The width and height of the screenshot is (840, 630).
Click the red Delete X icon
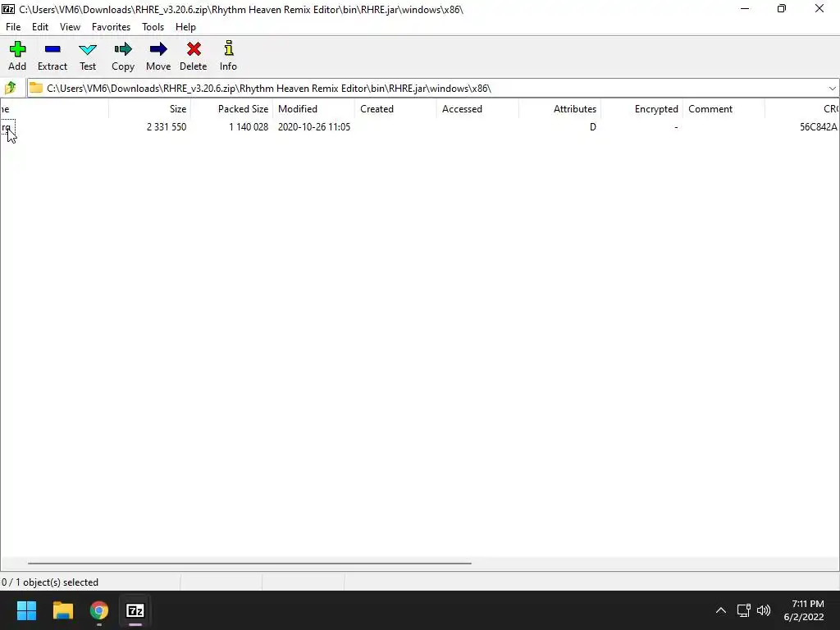[194, 49]
